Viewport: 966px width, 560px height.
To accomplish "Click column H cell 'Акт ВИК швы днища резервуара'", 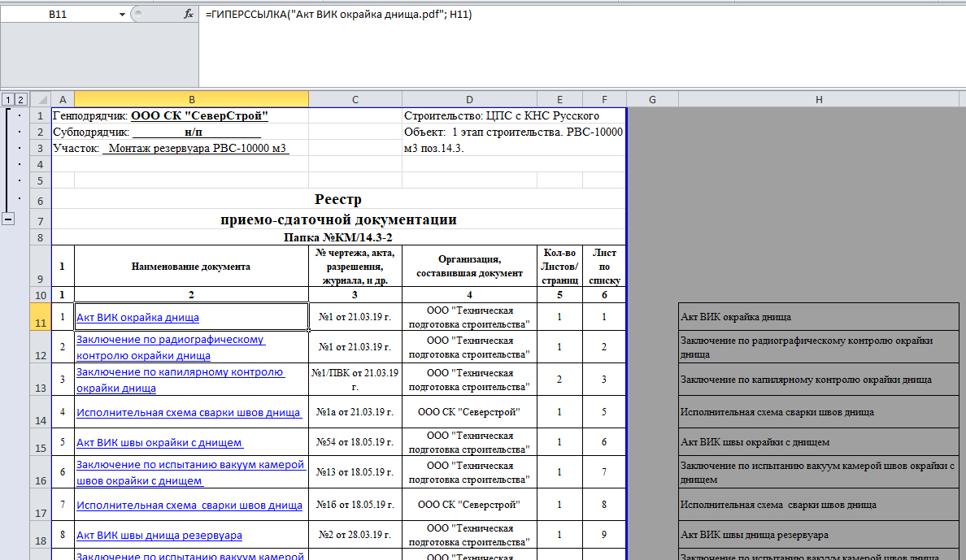I will coord(819,535).
